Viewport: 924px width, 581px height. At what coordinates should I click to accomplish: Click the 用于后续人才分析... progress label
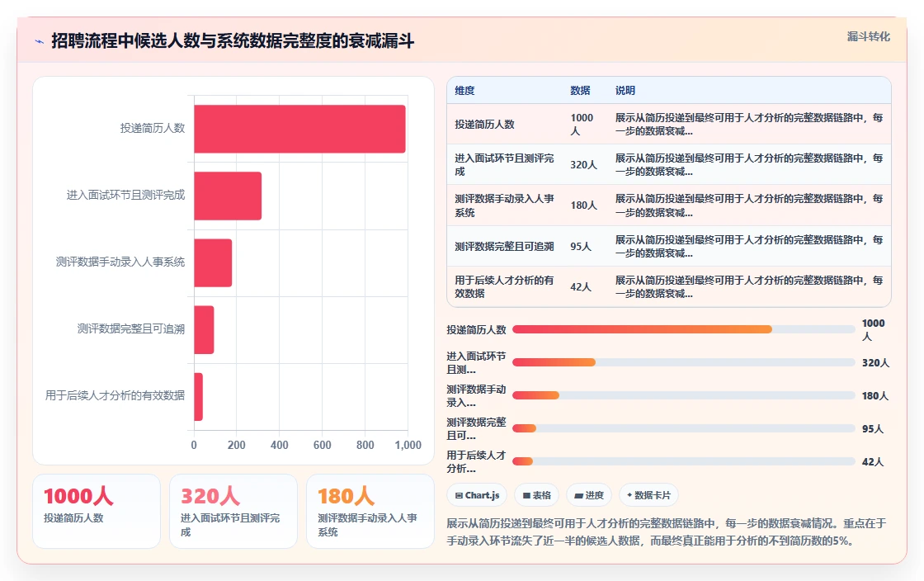pos(476,461)
